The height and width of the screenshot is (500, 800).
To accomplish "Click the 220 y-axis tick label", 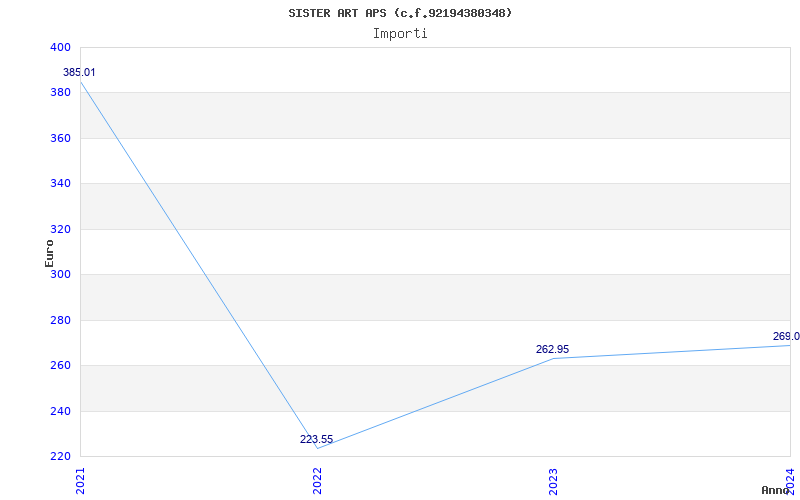I will [x=60, y=457].
